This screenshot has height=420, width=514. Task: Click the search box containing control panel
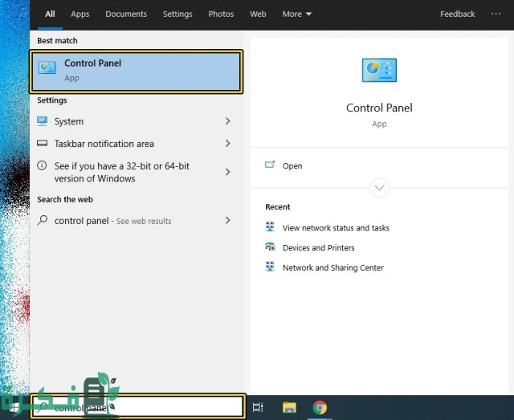click(x=137, y=407)
